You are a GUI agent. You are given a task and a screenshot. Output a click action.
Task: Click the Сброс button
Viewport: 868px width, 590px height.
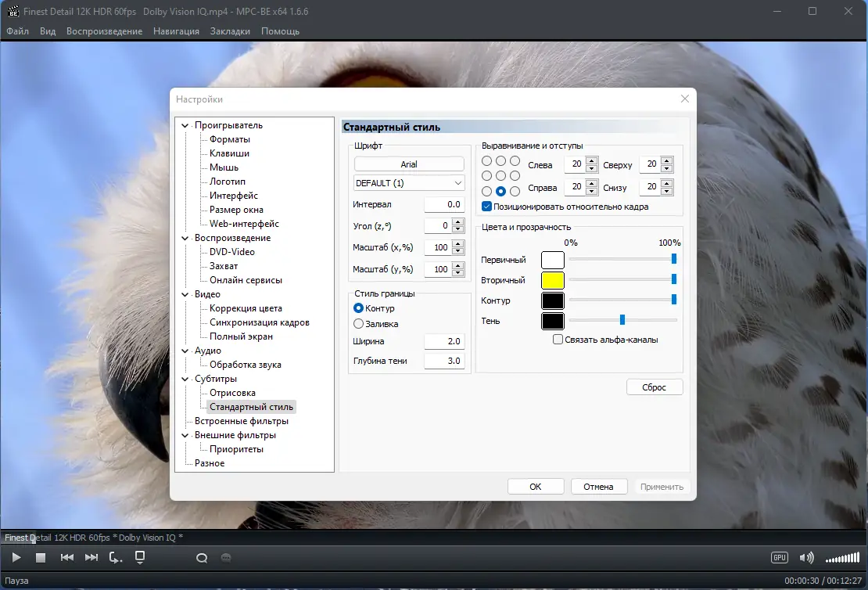(x=655, y=387)
